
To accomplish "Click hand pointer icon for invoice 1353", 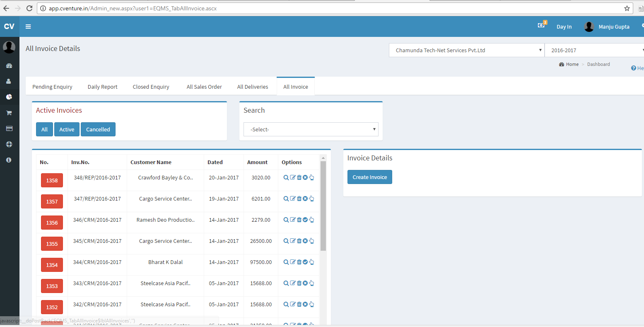I will point(311,283).
